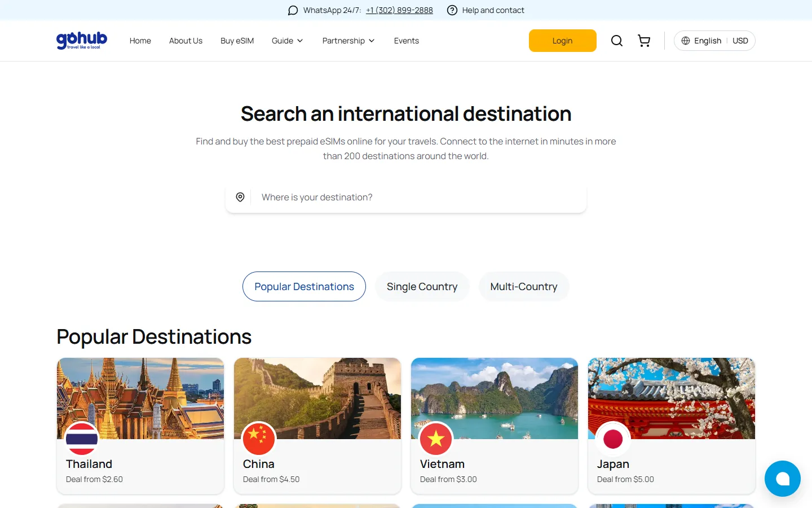
Task: Click the WhatsApp chat bubble icon
Action: pyautogui.click(x=293, y=10)
